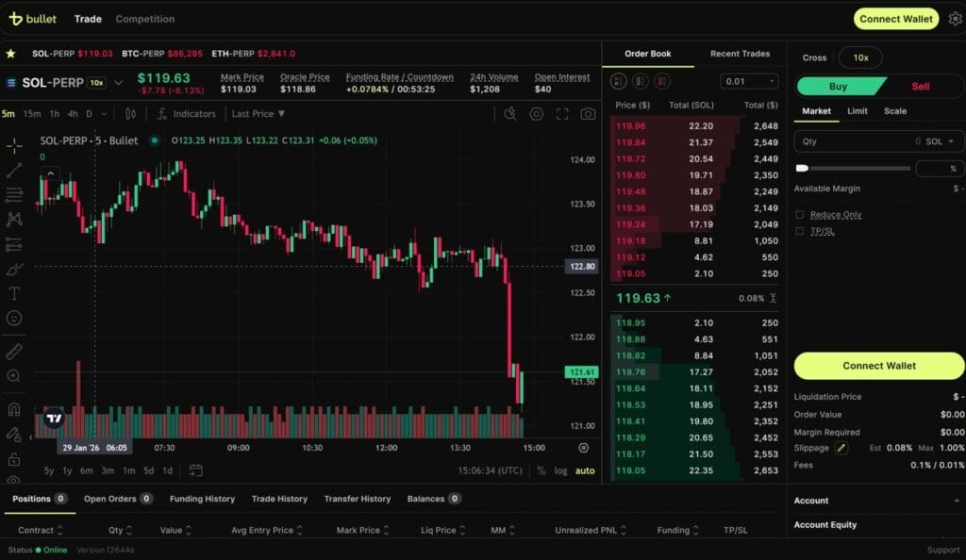Click the favorites star icon
Image resolution: width=966 pixels, height=560 pixels.
pos(10,54)
